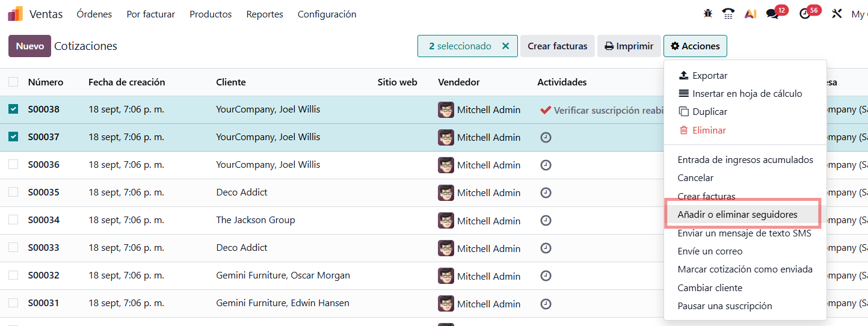Open the AI assistant icon
Screen dimensions: 868x326
pos(750,14)
